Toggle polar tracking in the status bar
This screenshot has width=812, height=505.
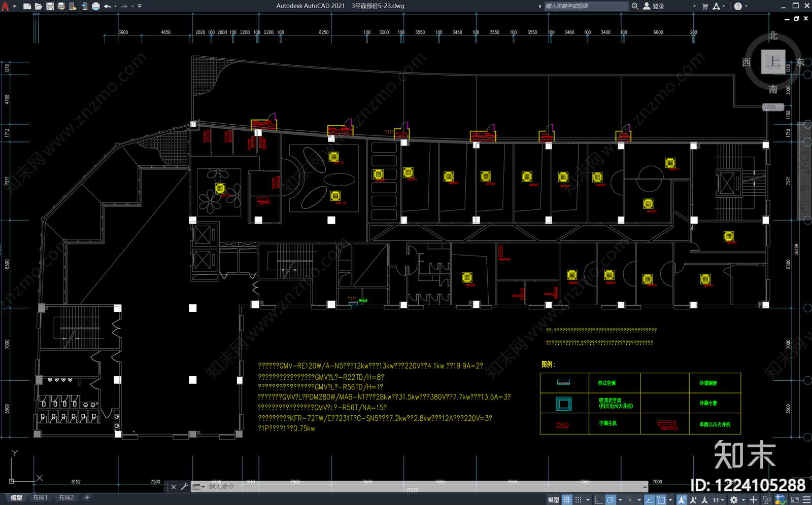(x=611, y=500)
